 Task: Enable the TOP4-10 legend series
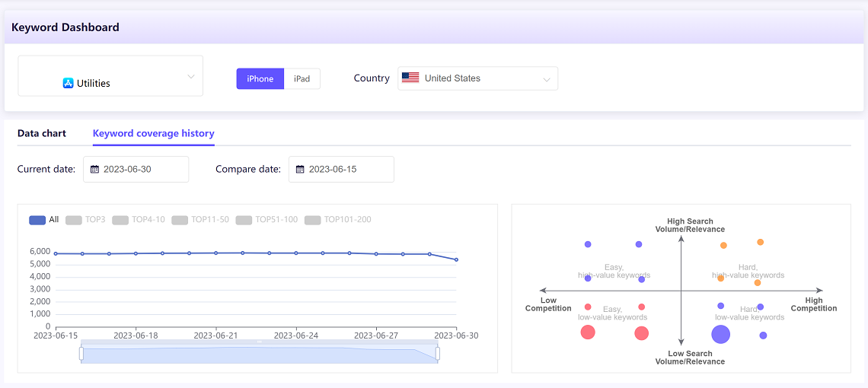pyautogui.click(x=139, y=220)
